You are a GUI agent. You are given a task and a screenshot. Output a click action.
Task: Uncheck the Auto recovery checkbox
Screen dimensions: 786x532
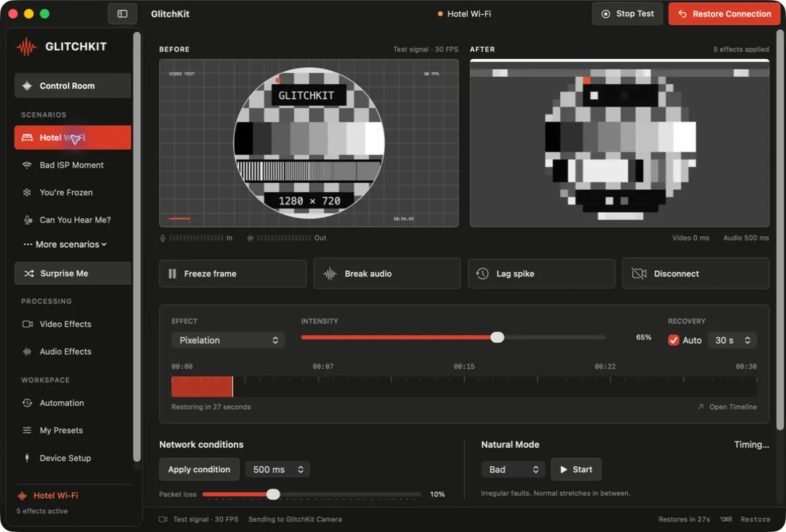pos(674,340)
